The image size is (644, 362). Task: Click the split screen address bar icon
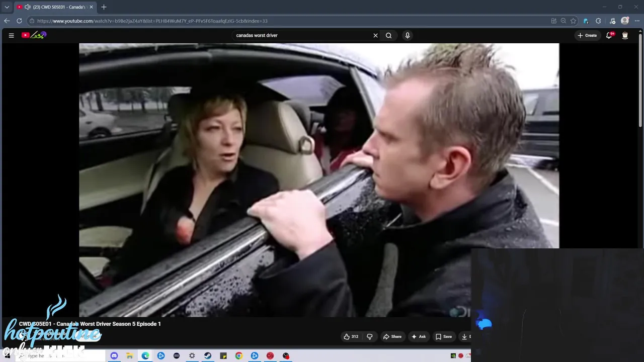point(554,21)
